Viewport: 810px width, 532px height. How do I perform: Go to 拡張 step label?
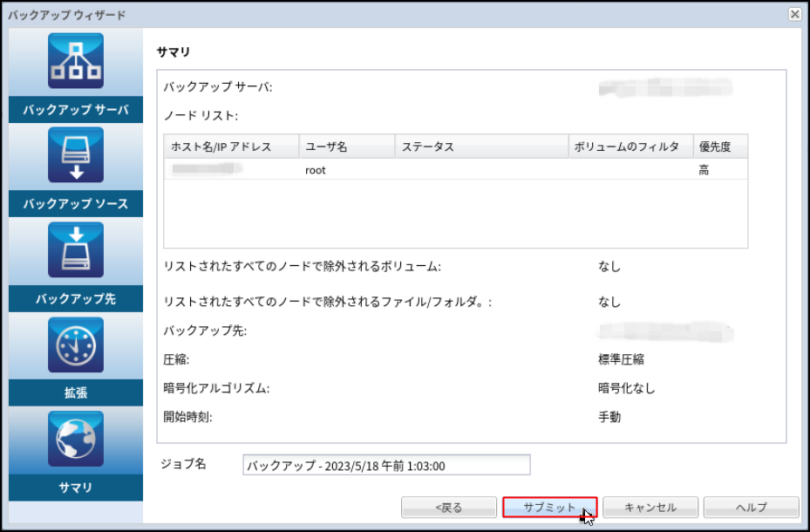click(x=76, y=393)
